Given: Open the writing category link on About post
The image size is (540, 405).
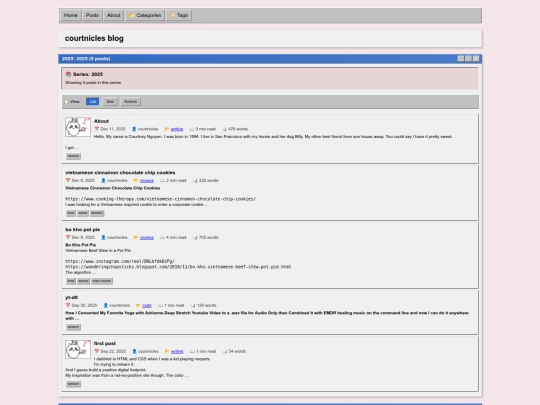Looking at the screenshot, I should (x=177, y=129).
